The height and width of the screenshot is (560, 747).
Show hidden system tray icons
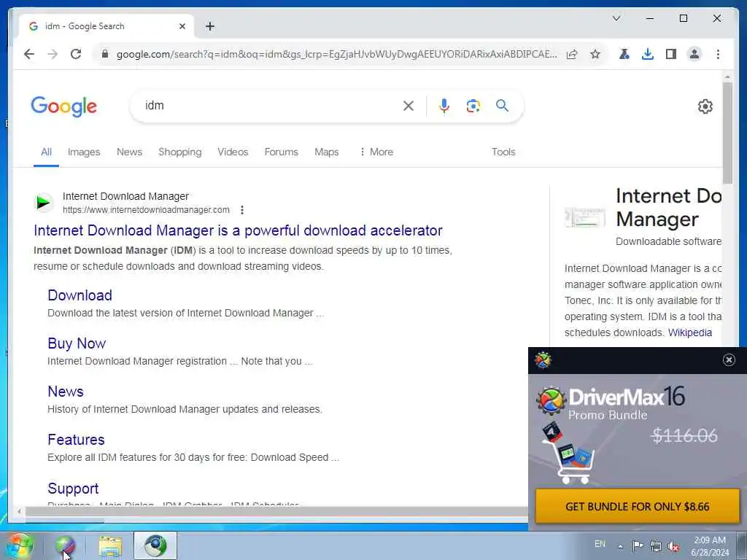pos(620,546)
